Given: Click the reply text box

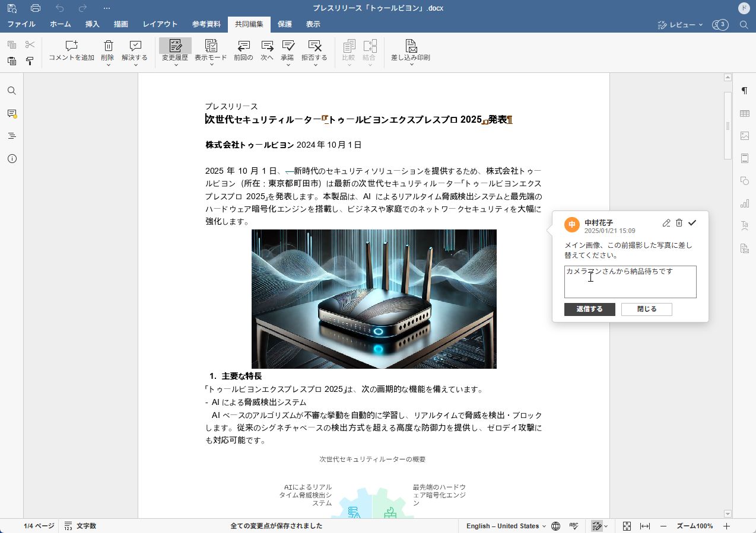Looking at the screenshot, I should coord(630,282).
